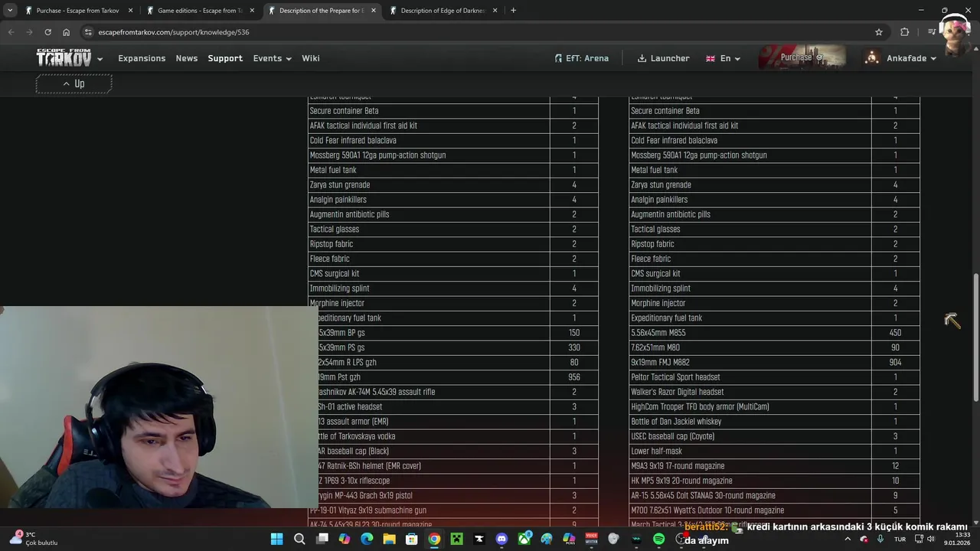Screen dimensions: 980x551
Task: Click "Peltor Tactical Sport headset" row text
Action: tap(675, 377)
